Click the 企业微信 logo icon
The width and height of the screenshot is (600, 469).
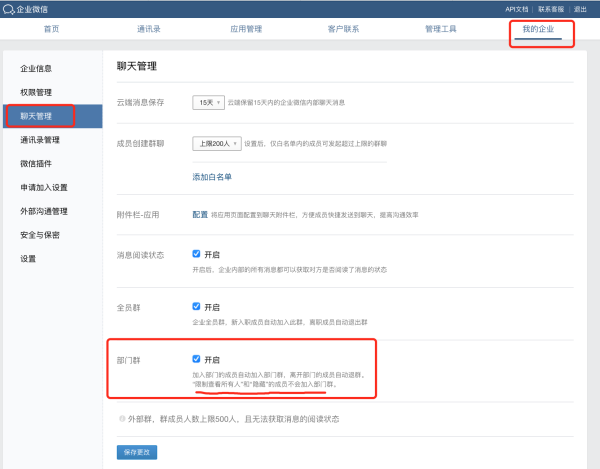tap(8, 8)
